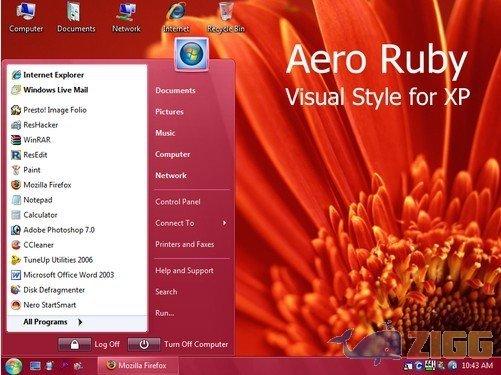The height and width of the screenshot is (375, 501).
Task: Open the Music folder link
Action: (x=165, y=133)
